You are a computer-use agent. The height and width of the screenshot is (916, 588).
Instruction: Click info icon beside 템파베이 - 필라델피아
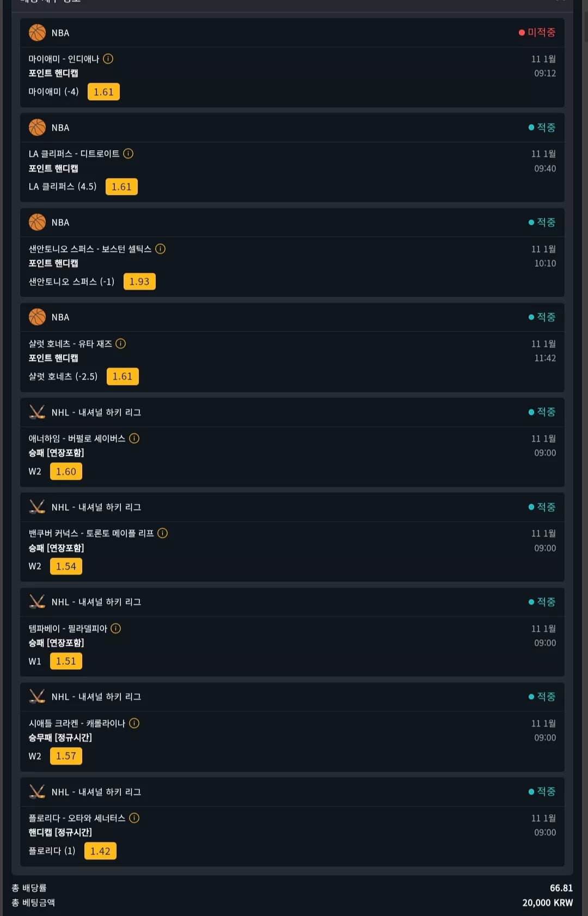coord(115,628)
